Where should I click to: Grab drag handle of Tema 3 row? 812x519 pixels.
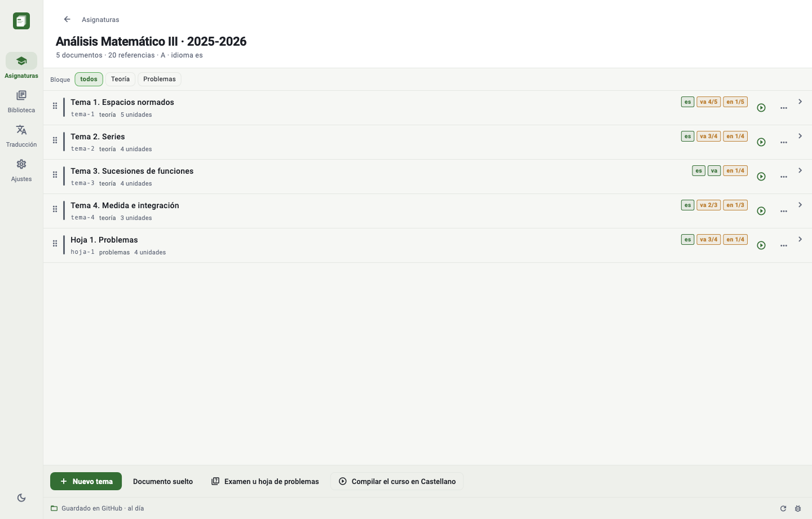(x=55, y=174)
